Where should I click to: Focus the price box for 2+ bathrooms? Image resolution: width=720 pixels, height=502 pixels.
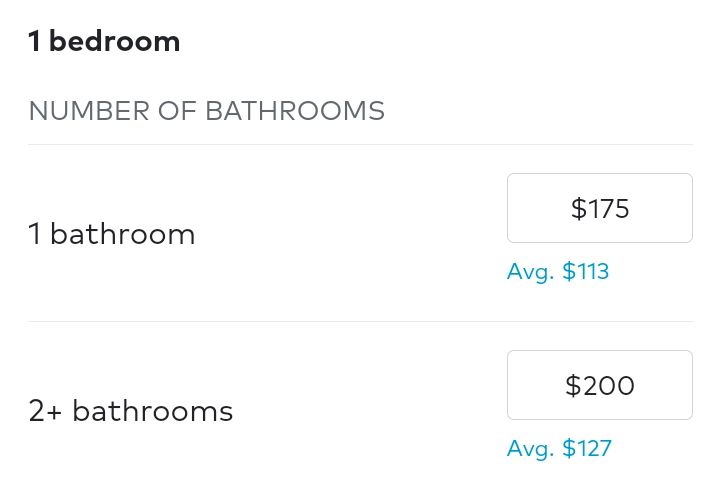599,385
